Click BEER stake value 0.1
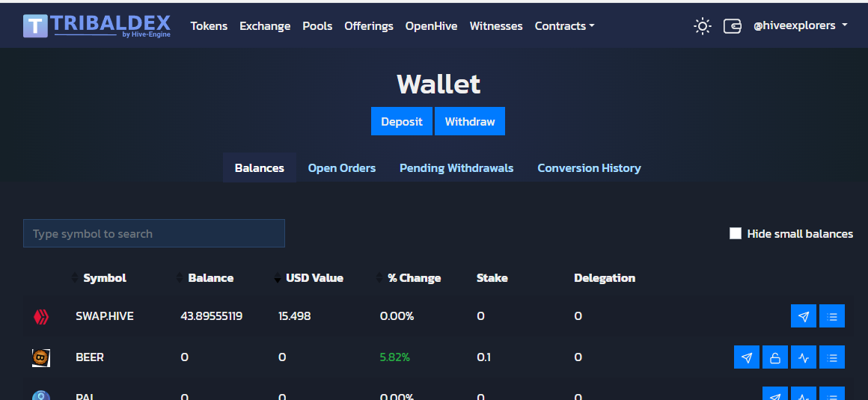This screenshot has height=400, width=868. click(x=483, y=357)
